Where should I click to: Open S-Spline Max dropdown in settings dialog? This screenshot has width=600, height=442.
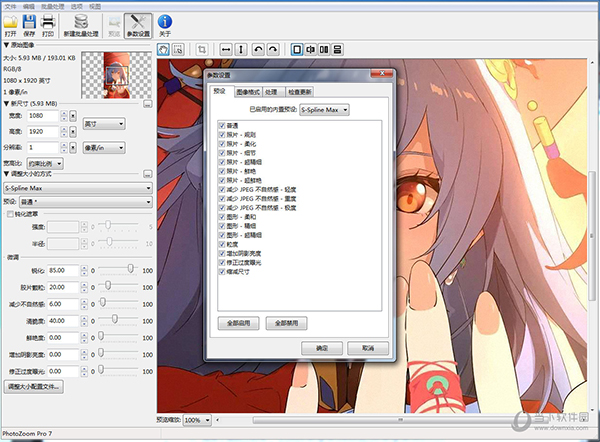pos(324,110)
